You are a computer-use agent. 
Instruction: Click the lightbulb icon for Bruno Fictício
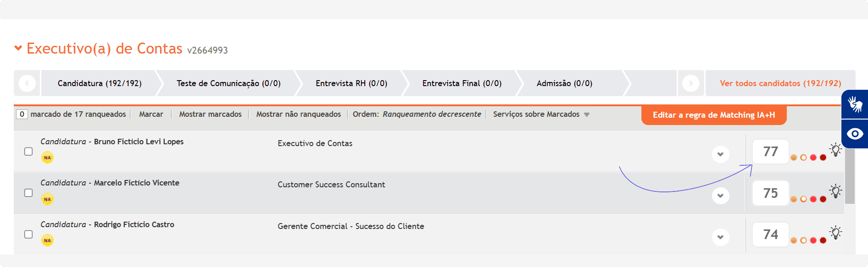coord(835,149)
